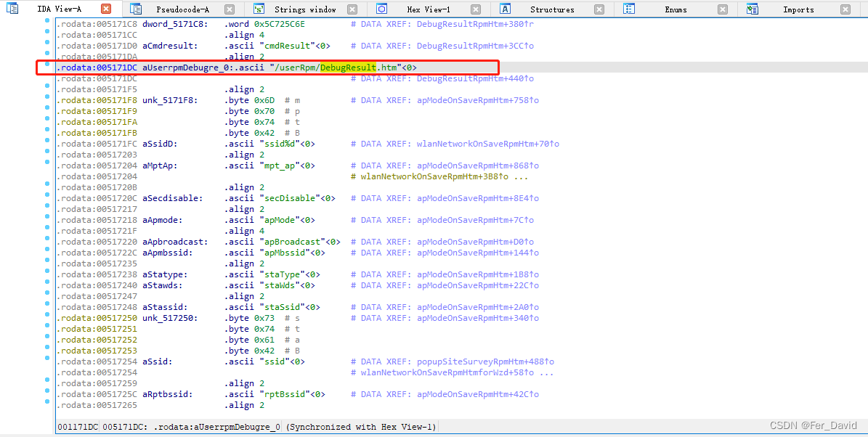Open the Pseudocode-A tab
This screenshot has width=868, height=437.
182,9
